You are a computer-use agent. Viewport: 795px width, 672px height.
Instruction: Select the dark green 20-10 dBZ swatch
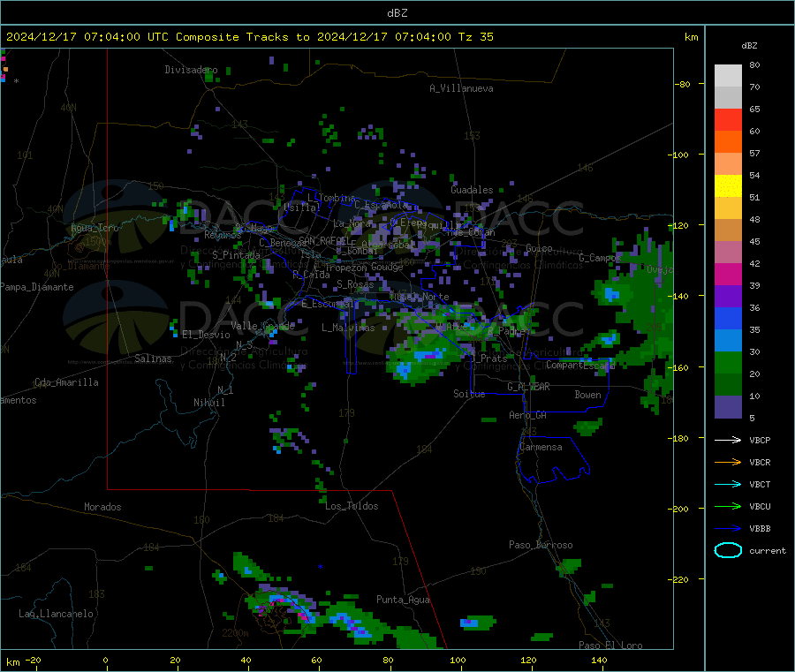(728, 385)
